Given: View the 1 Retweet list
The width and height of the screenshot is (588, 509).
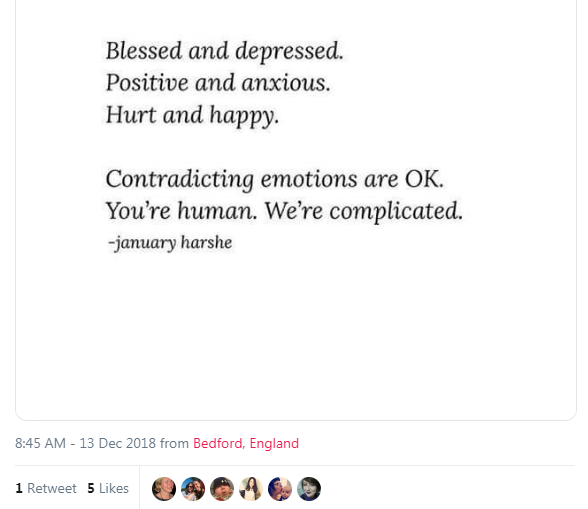Looking at the screenshot, I should coord(46,488).
